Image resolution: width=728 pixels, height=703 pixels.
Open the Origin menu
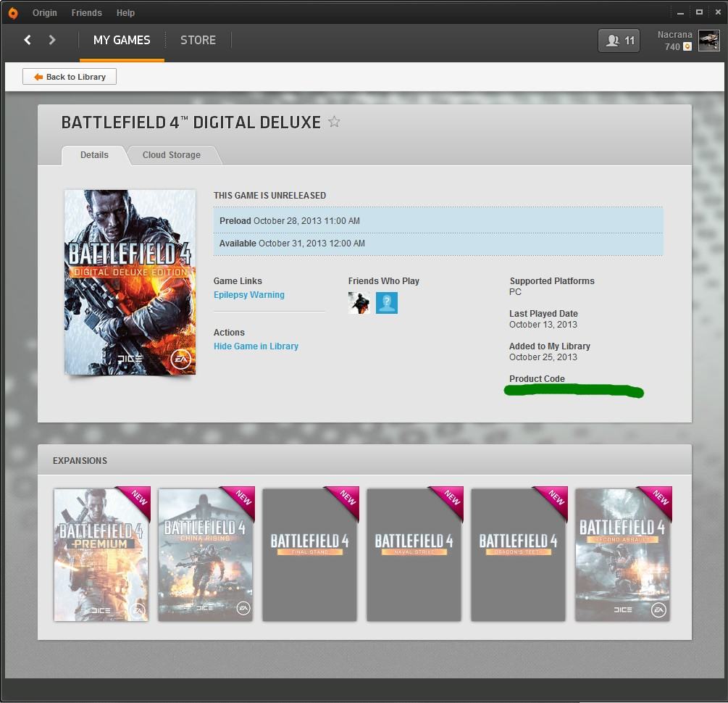[45, 13]
